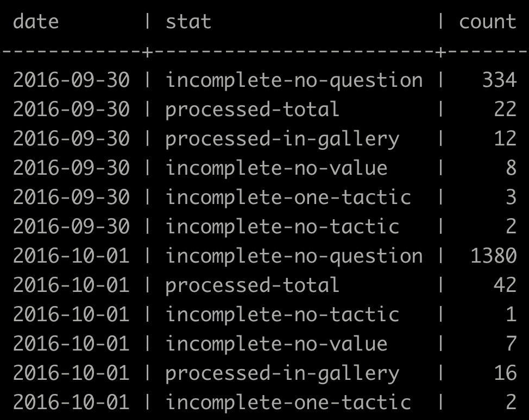Click the count value 8
The width and height of the screenshot is (529, 420).
(x=511, y=168)
